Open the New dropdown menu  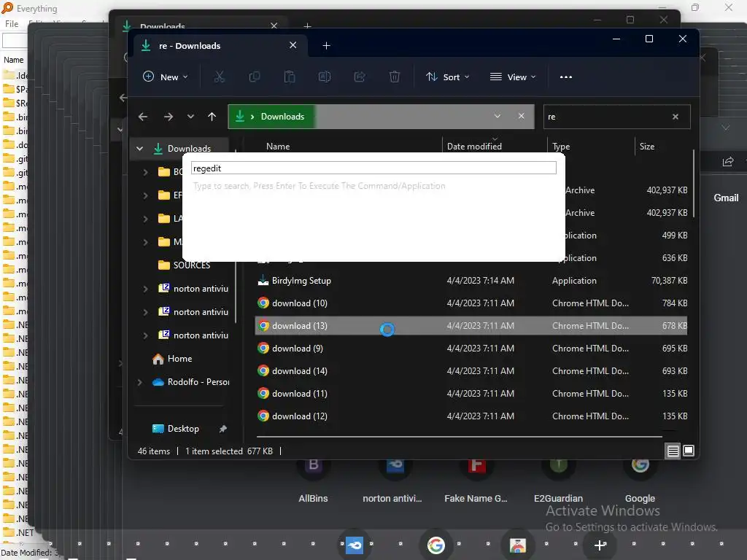[166, 77]
